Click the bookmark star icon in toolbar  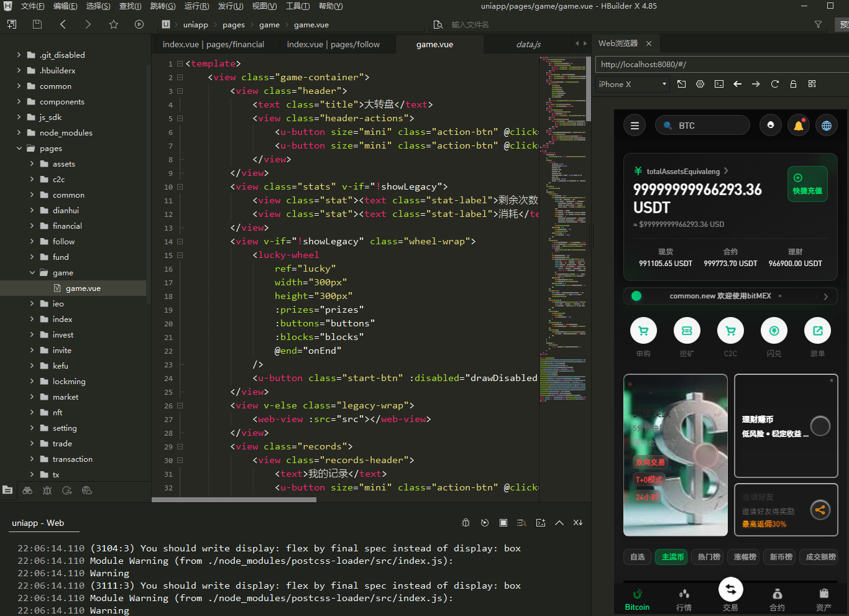113,24
